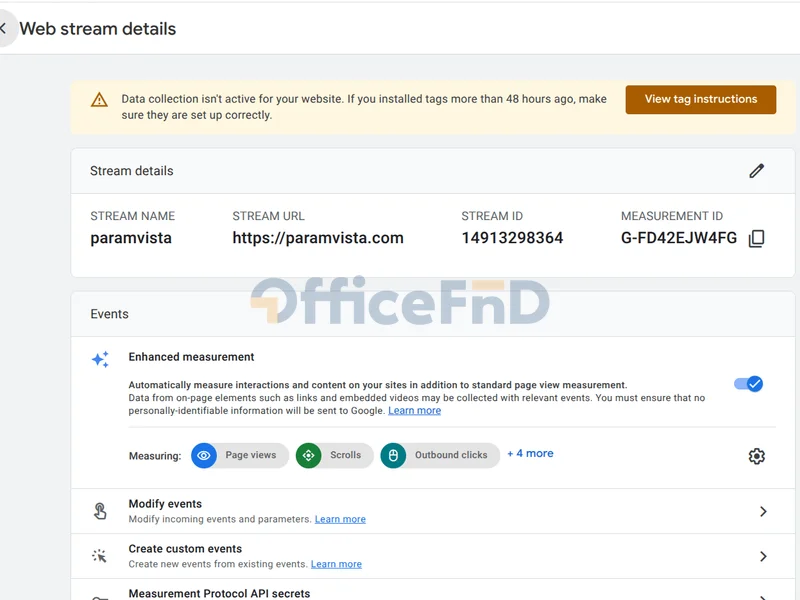Click the Outbound clicks mouse icon
The height and width of the screenshot is (600, 800).
click(393, 456)
